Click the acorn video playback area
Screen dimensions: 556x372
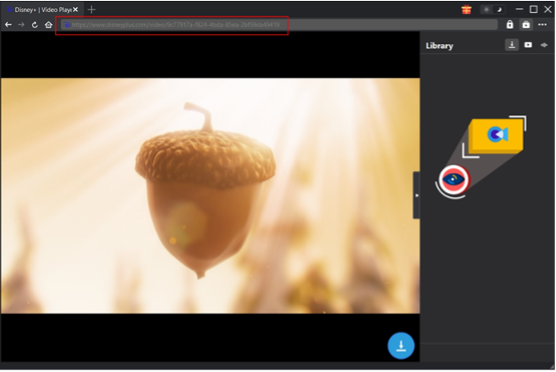tap(210, 196)
